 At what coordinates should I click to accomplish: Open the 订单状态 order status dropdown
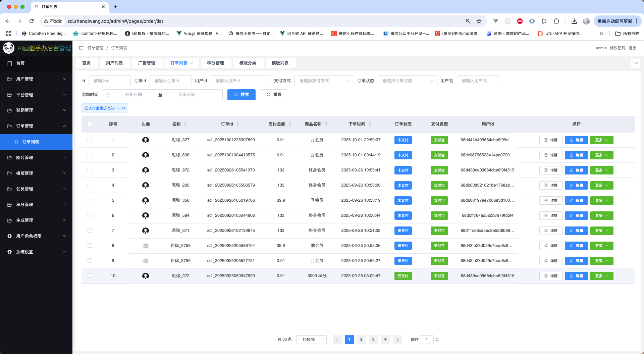[407, 81]
